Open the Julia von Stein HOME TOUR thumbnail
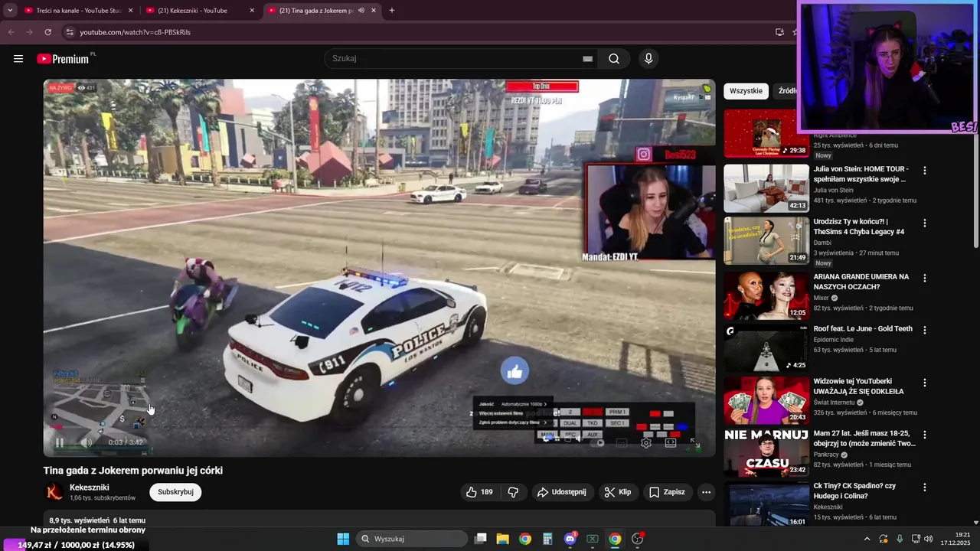This screenshot has width=980, height=551. tap(766, 188)
